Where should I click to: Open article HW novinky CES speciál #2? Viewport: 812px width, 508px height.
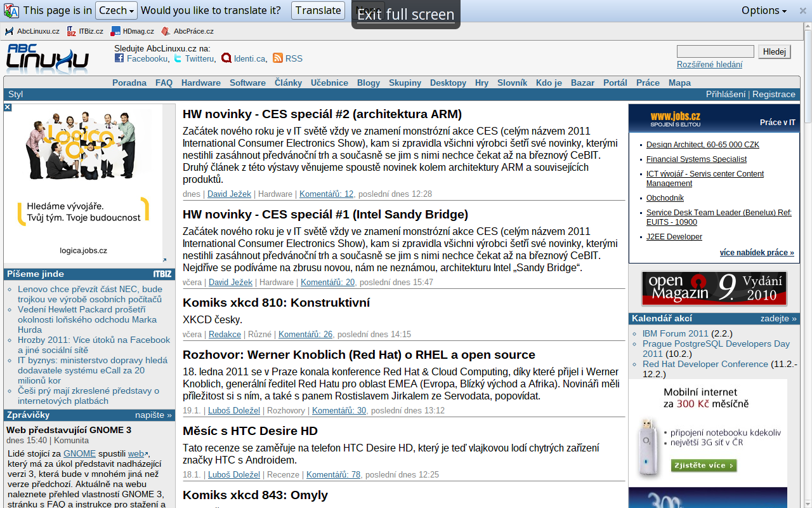click(322, 114)
